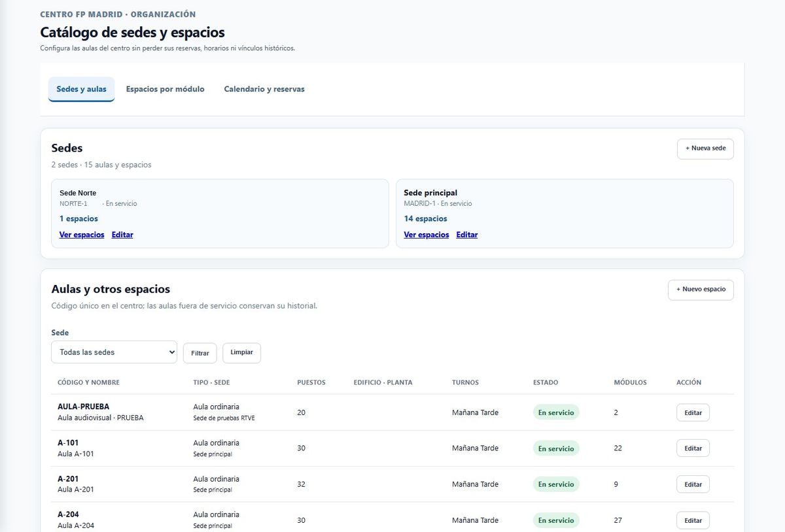
Task: Apply the filter with Filtrar
Action: click(x=200, y=353)
